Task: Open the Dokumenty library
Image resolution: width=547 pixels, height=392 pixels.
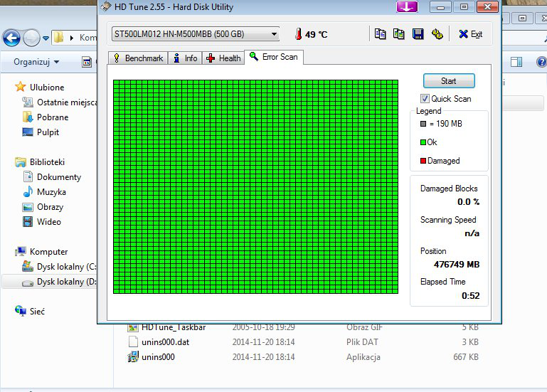Action: 59,177
